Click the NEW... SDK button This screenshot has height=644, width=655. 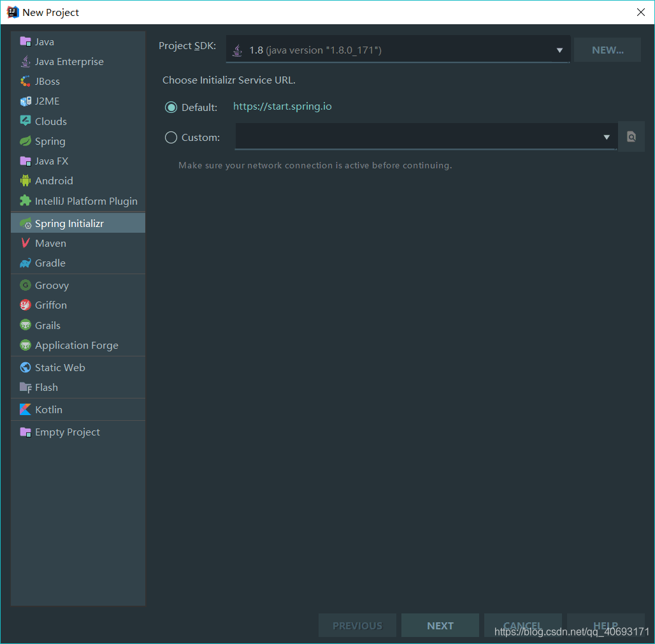(607, 50)
